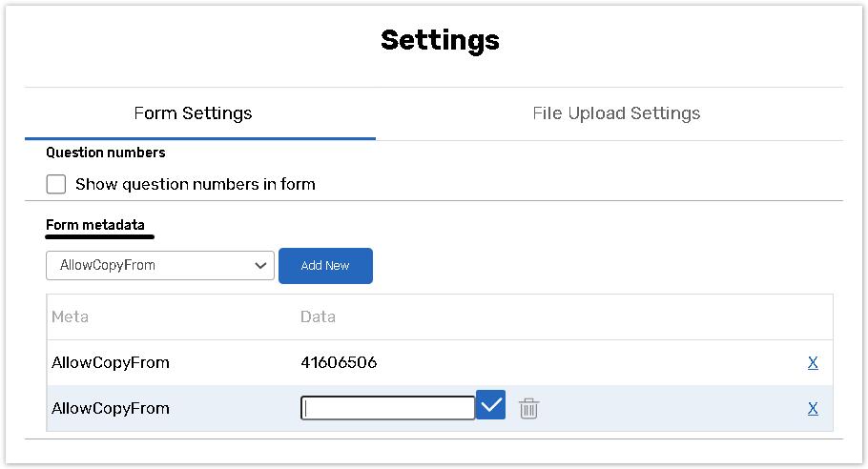
Task: Click the 'Show question numbers in form' label
Action: 195,184
